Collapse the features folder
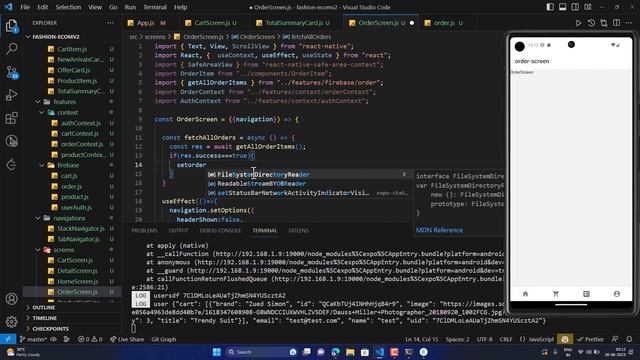The image size is (640, 360). coord(64,102)
